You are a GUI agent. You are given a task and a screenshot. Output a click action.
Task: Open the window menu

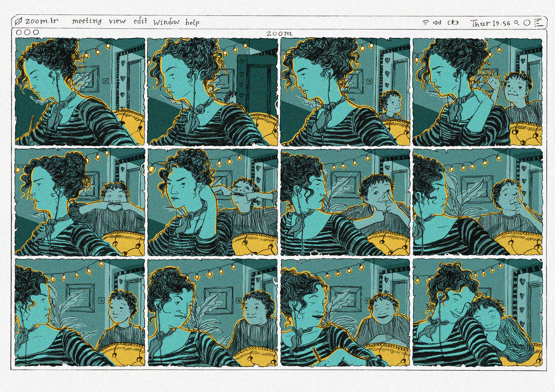coord(166,22)
